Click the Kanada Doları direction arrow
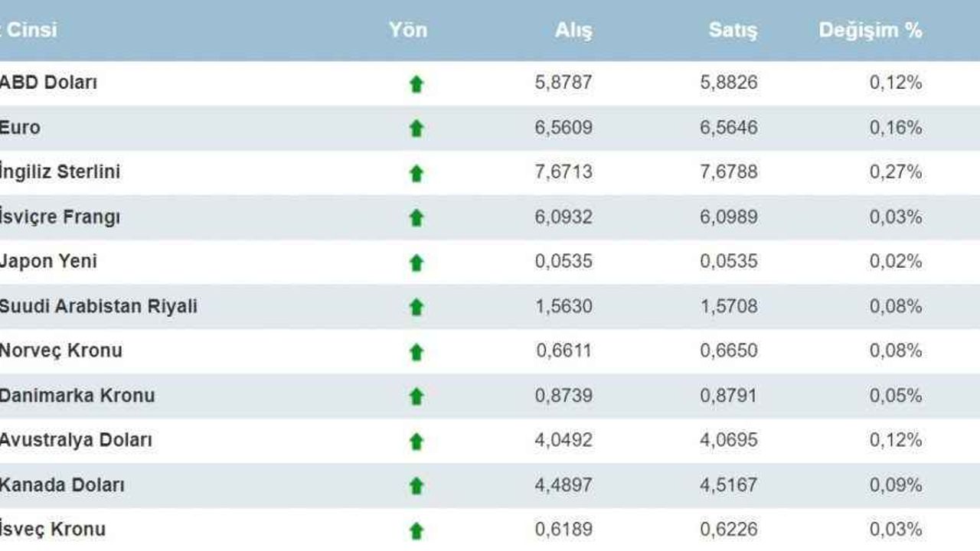 (x=416, y=486)
